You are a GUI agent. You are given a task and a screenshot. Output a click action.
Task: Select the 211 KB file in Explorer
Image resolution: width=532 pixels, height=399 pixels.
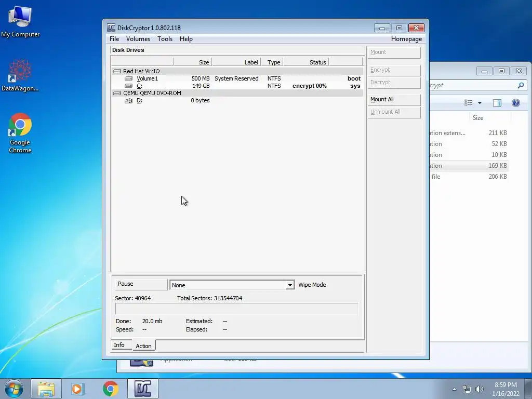pyautogui.click(x=469, y=133)
